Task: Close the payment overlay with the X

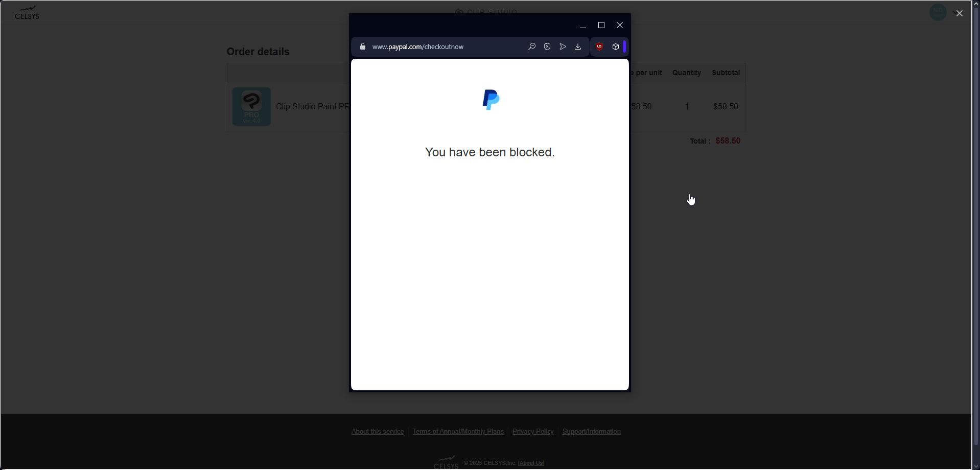Action: [x=960, y=13]
